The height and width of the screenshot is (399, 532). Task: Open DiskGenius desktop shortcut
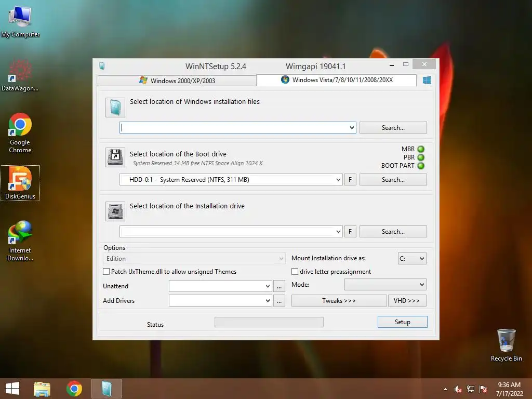pyautogui.click(x=20, y=183)
